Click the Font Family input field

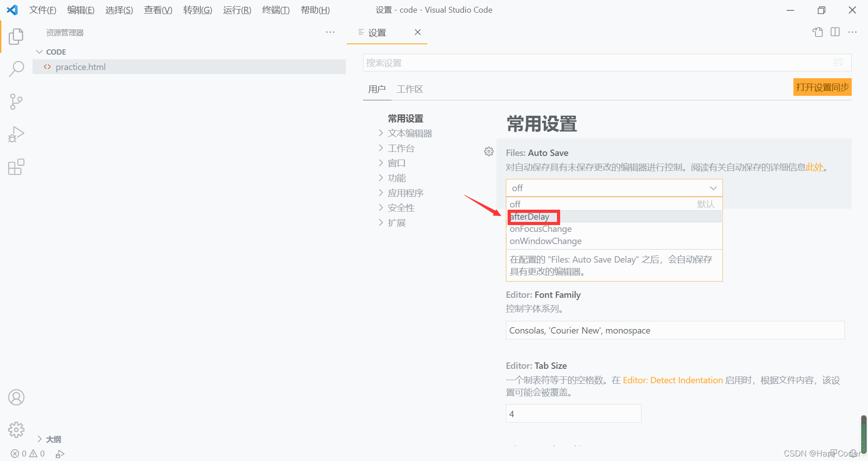pyautogui.click(x=675, y=330)
